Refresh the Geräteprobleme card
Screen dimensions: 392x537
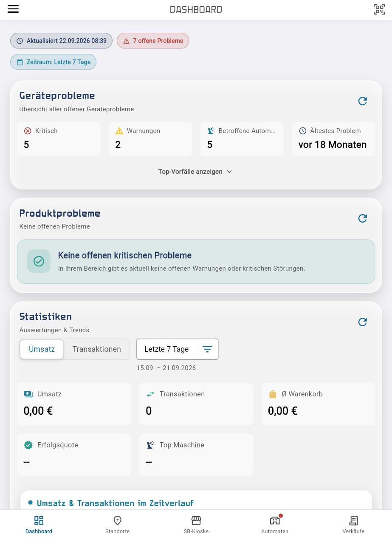coord(362,101)
